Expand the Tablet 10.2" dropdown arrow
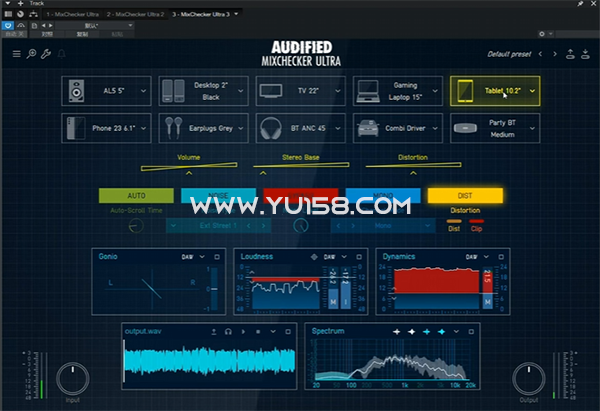Viewport: 600px width, 411px height. (x=532, y=91)
